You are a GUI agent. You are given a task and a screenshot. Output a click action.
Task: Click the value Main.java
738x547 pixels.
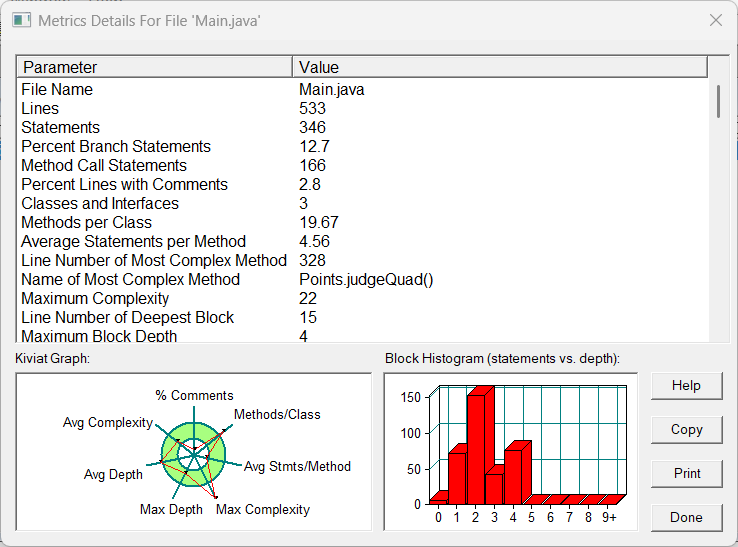pos(331,89)
